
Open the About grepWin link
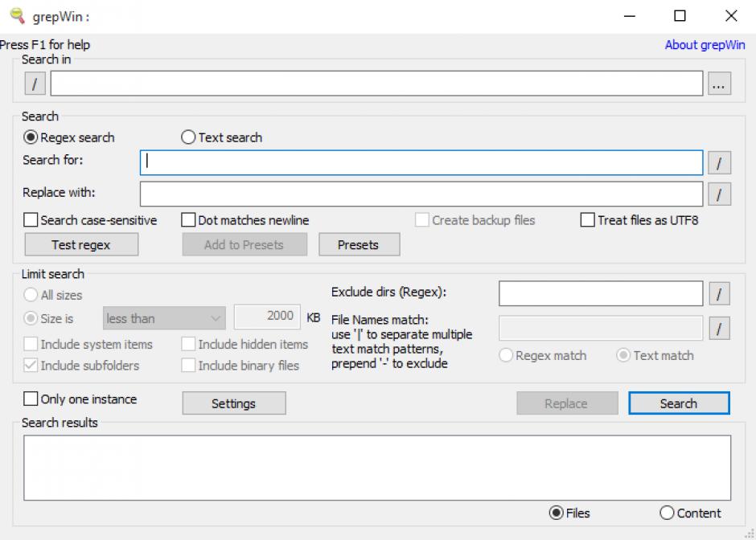pos(705,45)
